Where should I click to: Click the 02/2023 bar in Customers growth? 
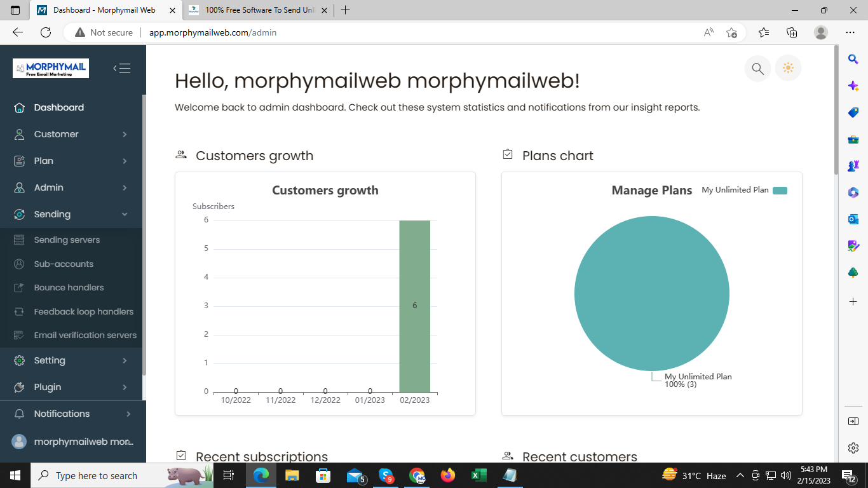414,306
